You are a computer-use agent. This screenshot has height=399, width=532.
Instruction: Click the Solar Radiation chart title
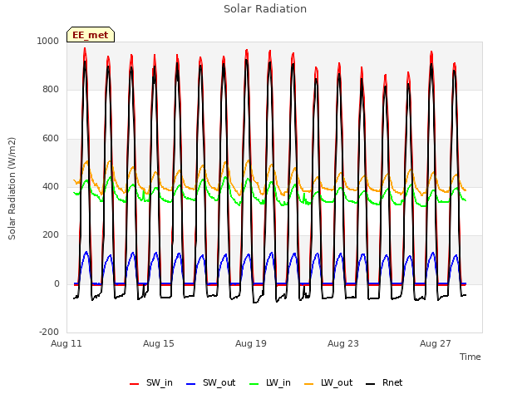(x=265, y=9)
